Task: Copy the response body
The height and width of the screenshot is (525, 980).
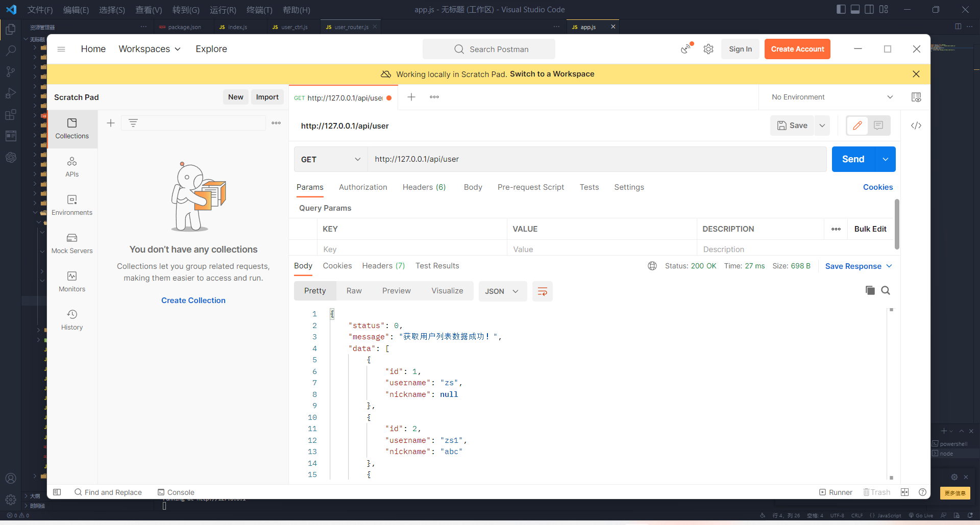Action: pos(870,290)
